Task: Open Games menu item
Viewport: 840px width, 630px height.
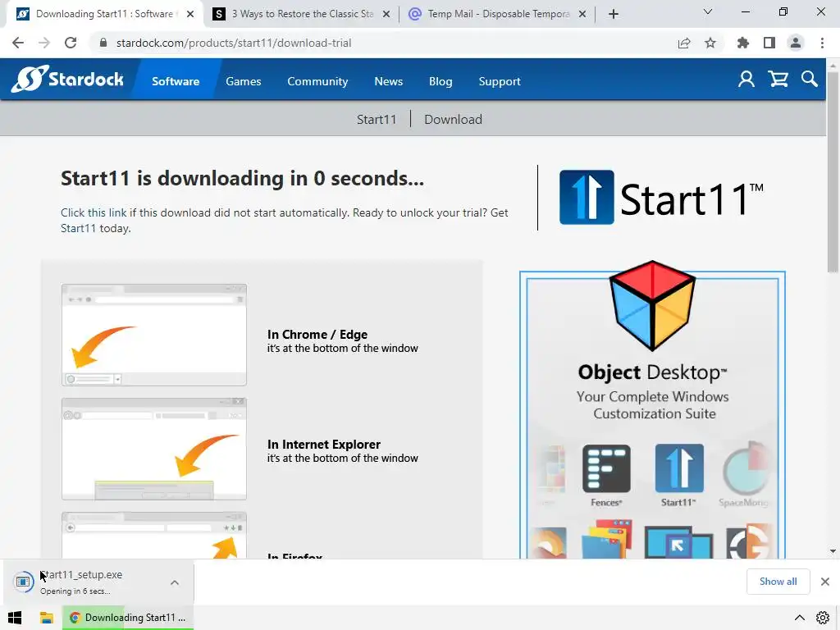Action: pos(243,81)
